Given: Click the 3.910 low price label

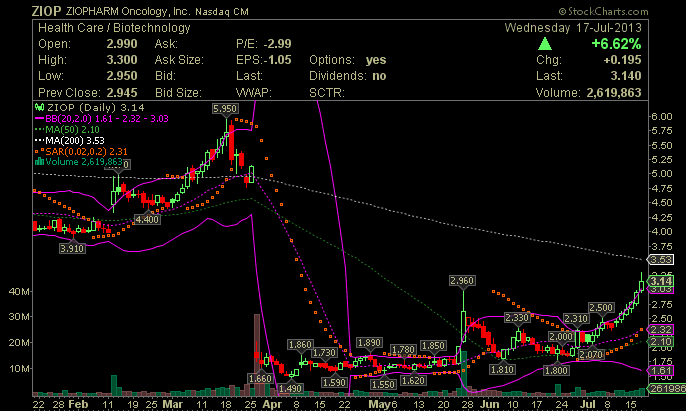Looking at the screenshot, I should [72, 249].
